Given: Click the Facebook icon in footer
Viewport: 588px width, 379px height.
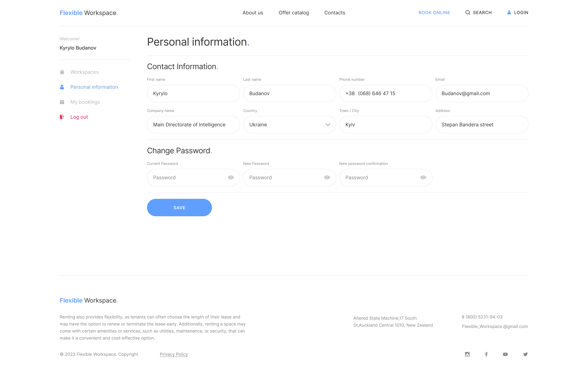Looking at the screenshot, I should pyautogui.click(x=486, y=354).
